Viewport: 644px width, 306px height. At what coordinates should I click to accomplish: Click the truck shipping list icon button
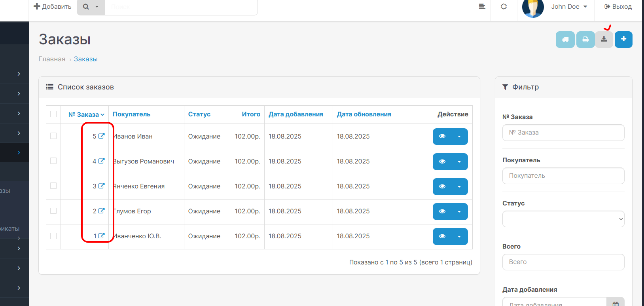coord(565,40)
